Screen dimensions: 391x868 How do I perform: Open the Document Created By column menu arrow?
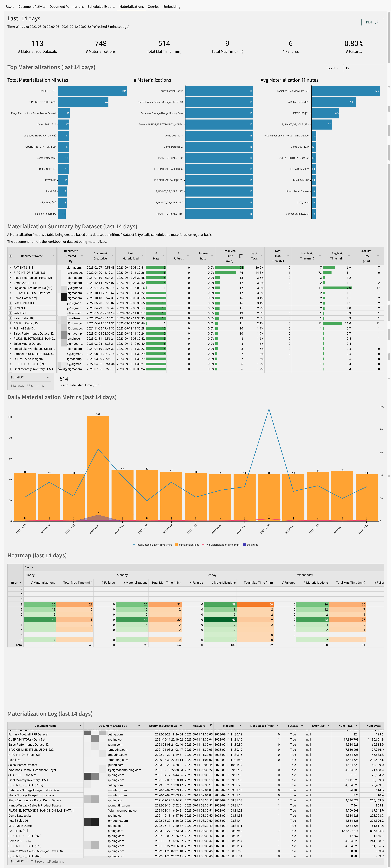pyautogui.click(x=82, y=256)
